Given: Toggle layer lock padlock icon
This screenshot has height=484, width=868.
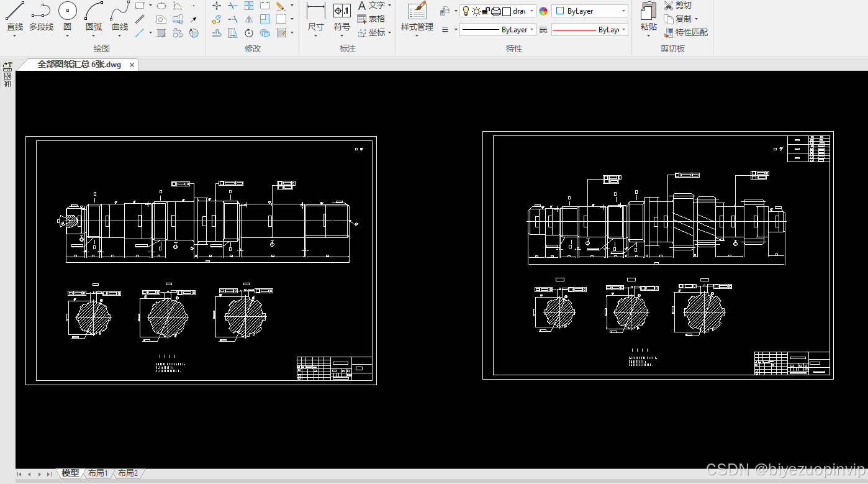Looking at the screenshot, I should coord(486,11).
